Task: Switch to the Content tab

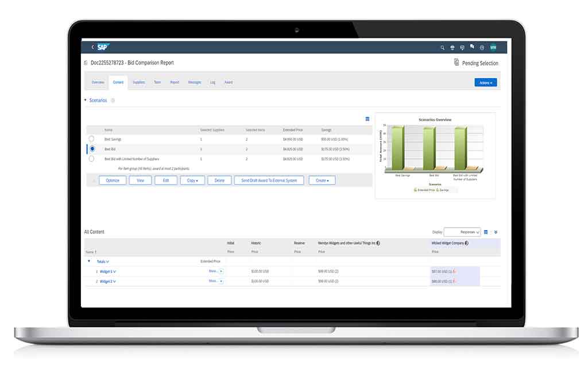Action: pyautogui.click(x=118, y=82)
